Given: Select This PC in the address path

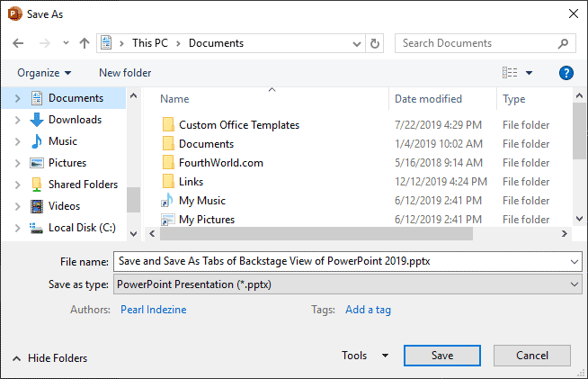Looking at the screenshot, I should [149, 43].
